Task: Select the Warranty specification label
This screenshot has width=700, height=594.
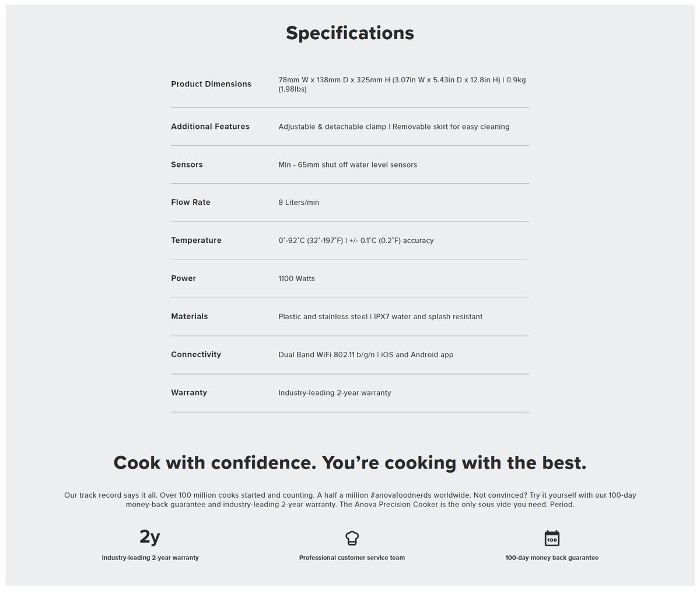Action: [x=189, y=393]
